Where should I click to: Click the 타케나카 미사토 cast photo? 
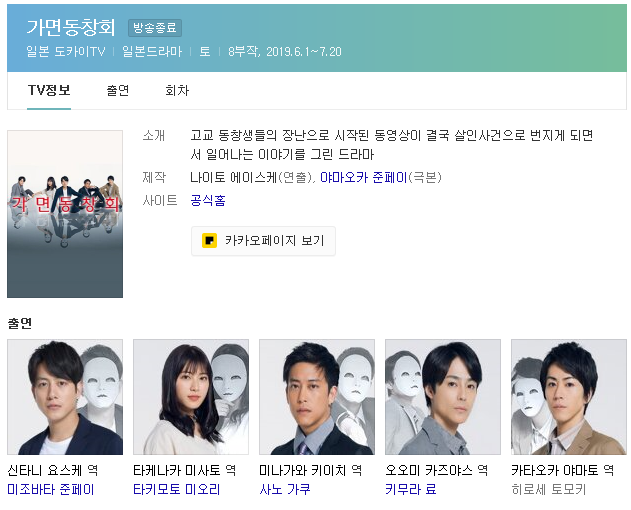pyautogui.click(x=191, y=397)
